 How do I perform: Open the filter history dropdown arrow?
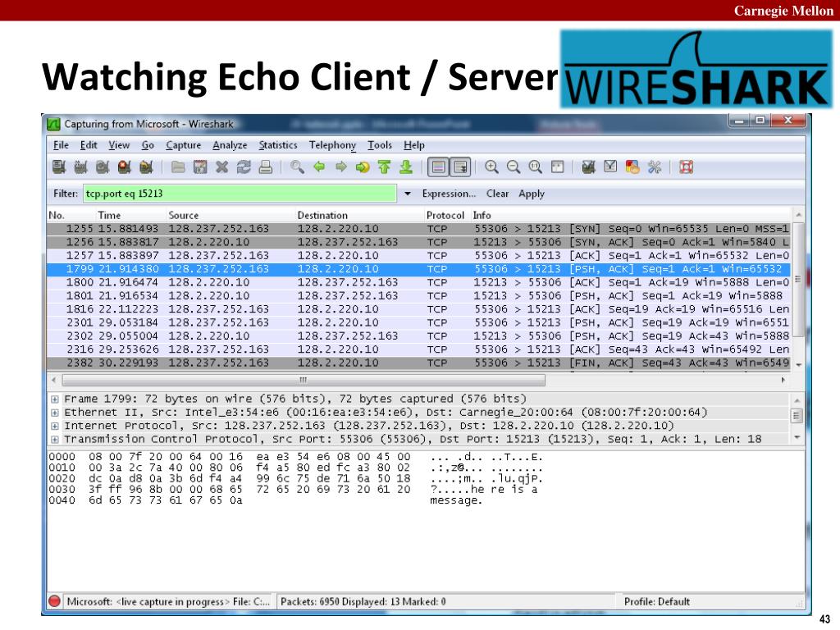pos(408,194)
